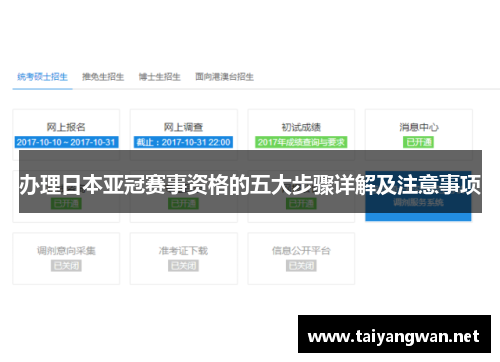Viewport: 500px width, 362px height.
Task: Open the 调剂意向采集 card title
Action: pos(66,251)
